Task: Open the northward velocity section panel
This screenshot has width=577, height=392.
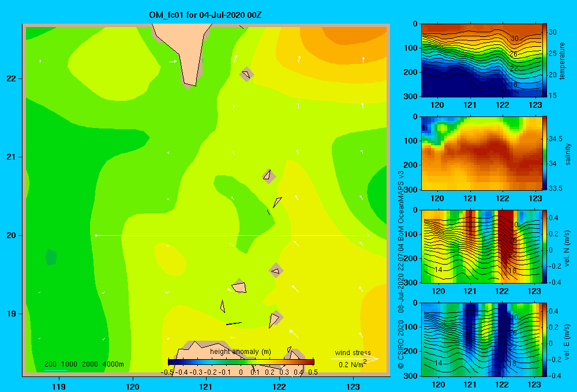Action: coord(482,246)
